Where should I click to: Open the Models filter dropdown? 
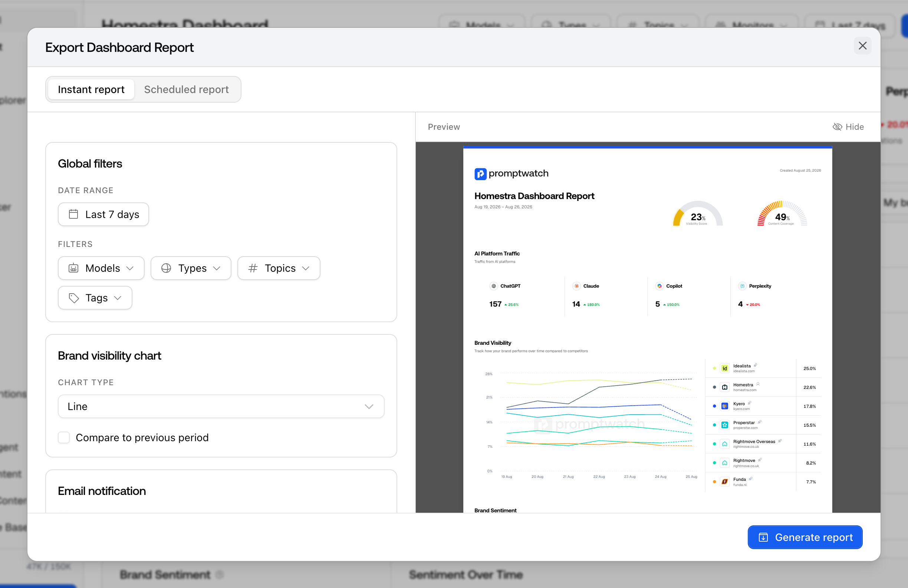(101, 268)
